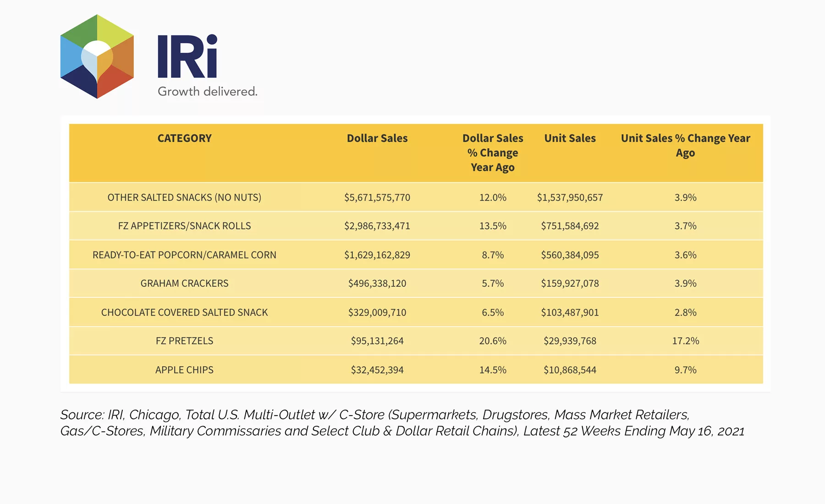Viewport: 825px width, 504px height.
Task: Select the Dollar Sales column header
Action: tap(377, 138)
